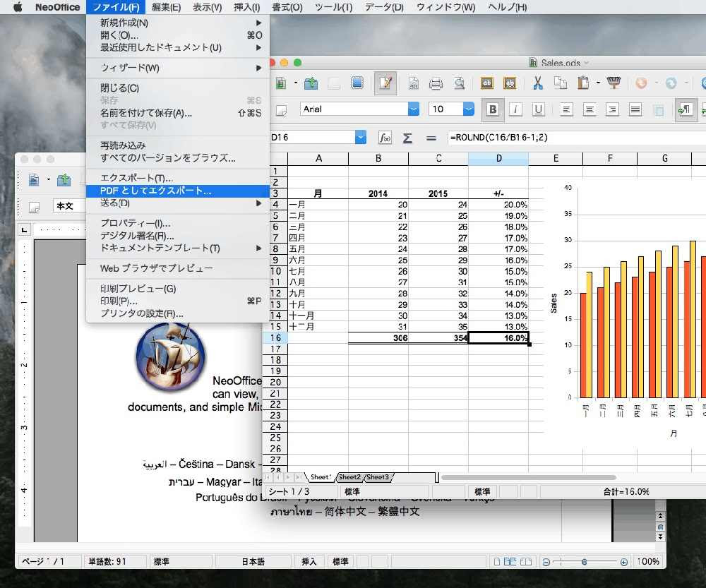Click the Redo icon
Image resolution: width=706 pixels, height=588 pixels.
tap(671, 83)
